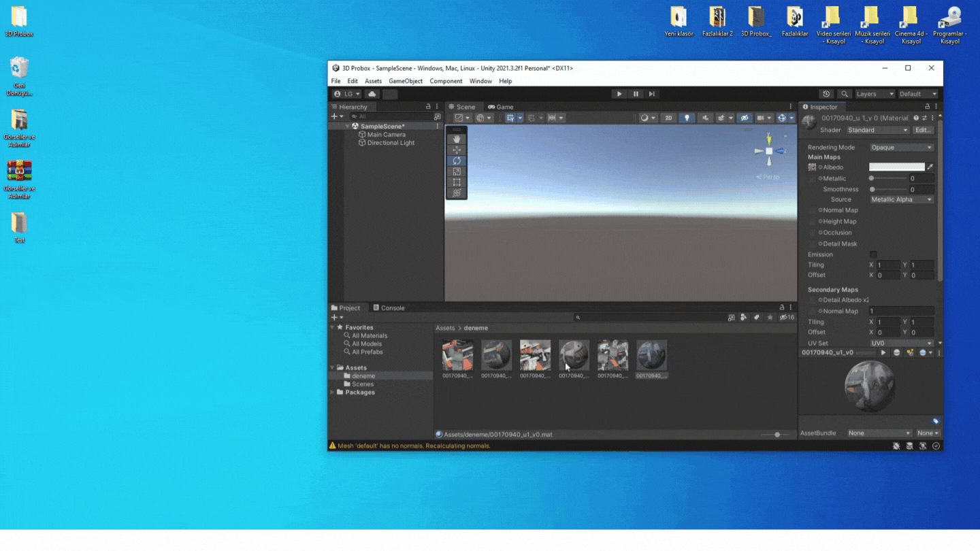Click the Step frame button
Viewport: 980px width, 551px height.
(652, 94)
